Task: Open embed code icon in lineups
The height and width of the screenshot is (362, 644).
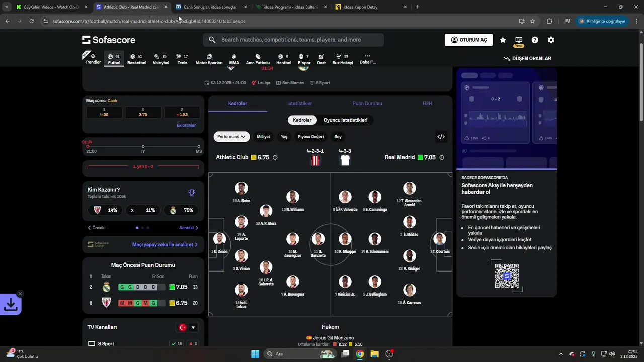Action: (441, 137)
